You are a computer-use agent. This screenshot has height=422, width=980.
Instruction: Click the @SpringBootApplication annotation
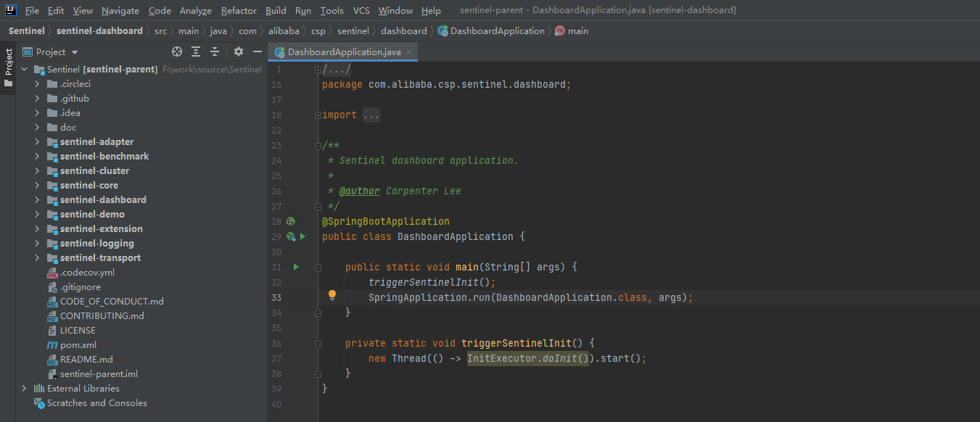[x=386, y=221]
